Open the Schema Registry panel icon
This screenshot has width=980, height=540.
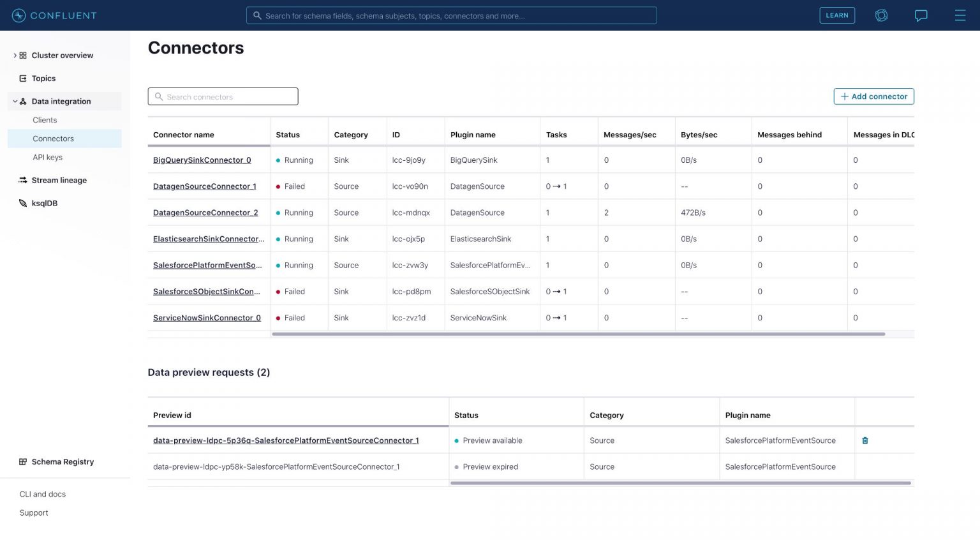(x=22, y=461)
